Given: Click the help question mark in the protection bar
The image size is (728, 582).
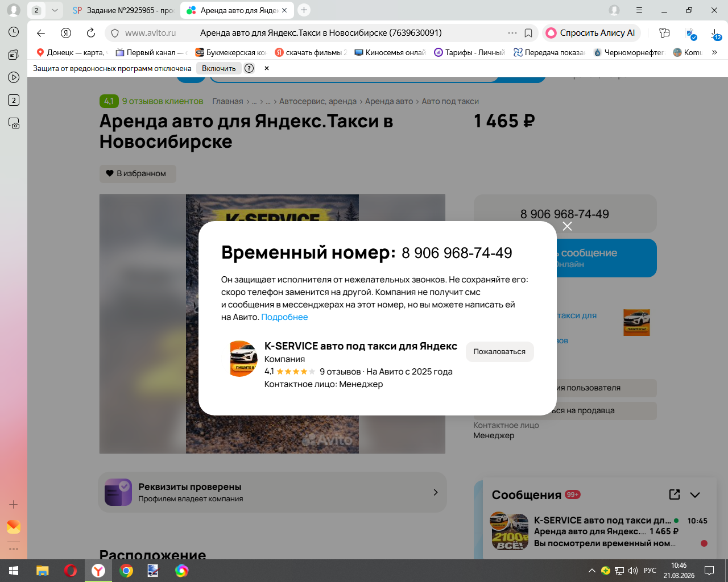Looking at the screenshot, I should coord(249,68).
